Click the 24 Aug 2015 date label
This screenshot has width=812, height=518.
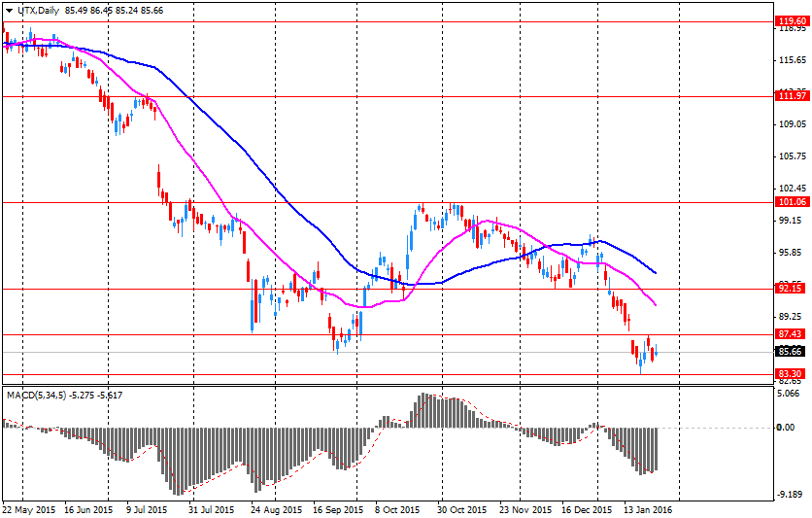click(x=276, y=510)
